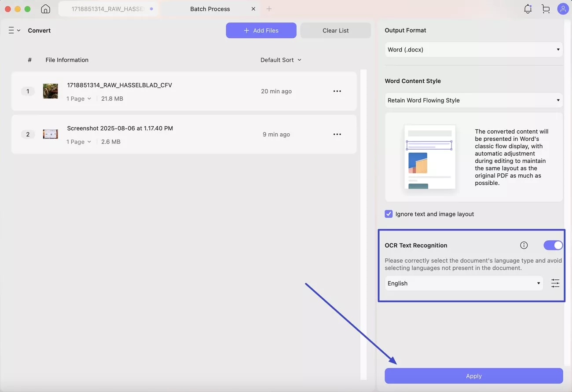The width and height of the screenshot is (572, 392).
Task: Open the user profile avatar
Action: tap(563, 9)
